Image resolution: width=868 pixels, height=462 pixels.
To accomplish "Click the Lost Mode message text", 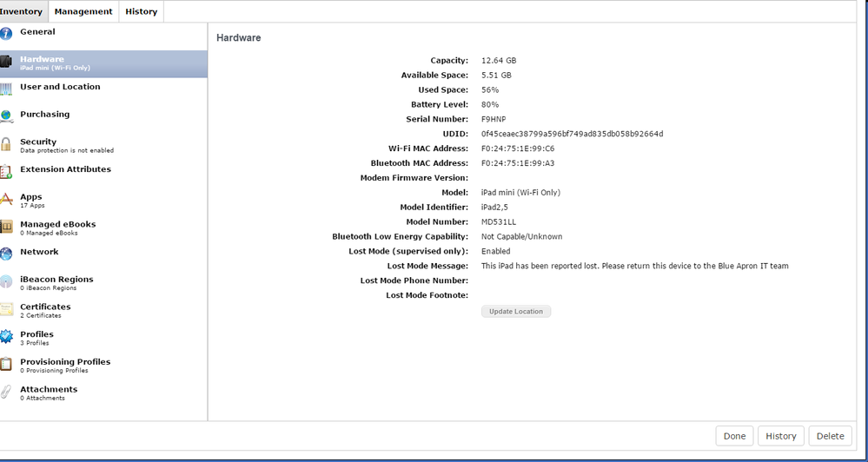I will [x=635, y=266].
